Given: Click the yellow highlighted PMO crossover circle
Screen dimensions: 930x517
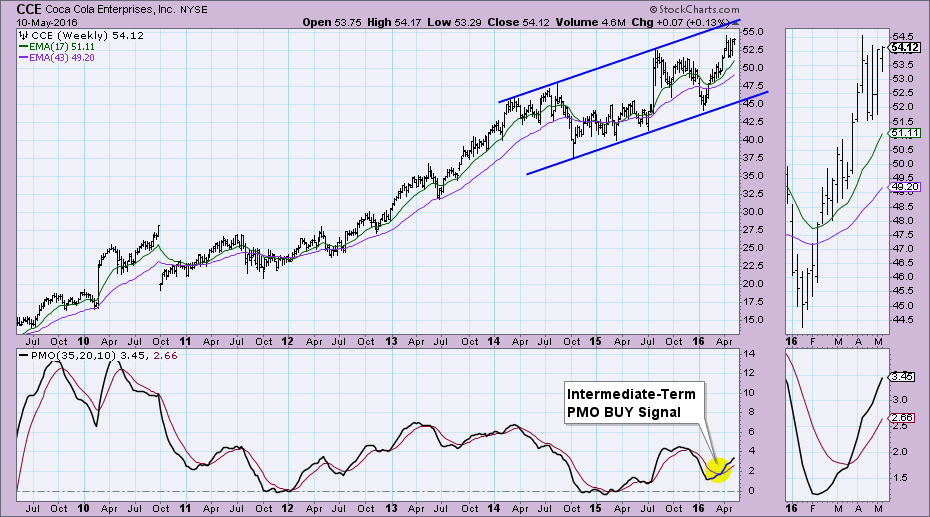Looking at the screenshot, I should pyautogui.click(x=718, y=470).
